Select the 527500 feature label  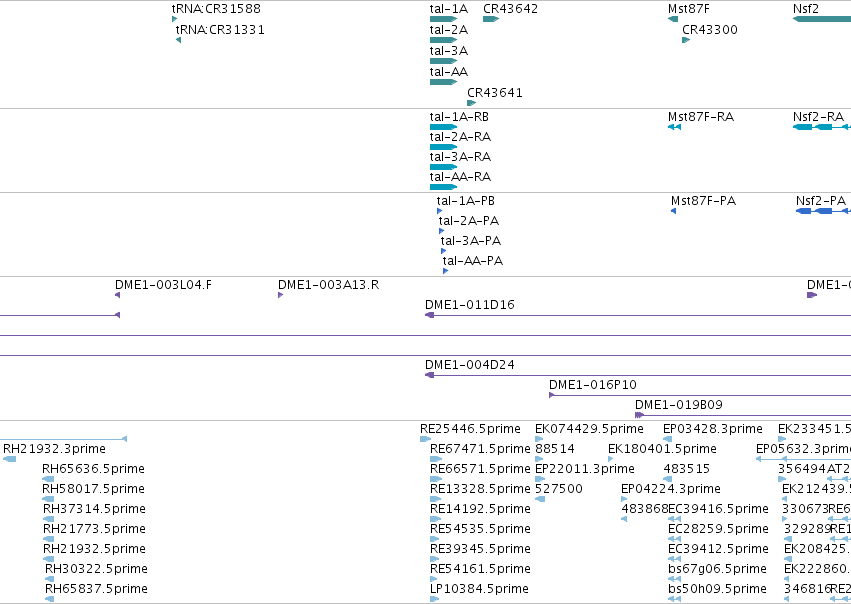tap(559, 489)
